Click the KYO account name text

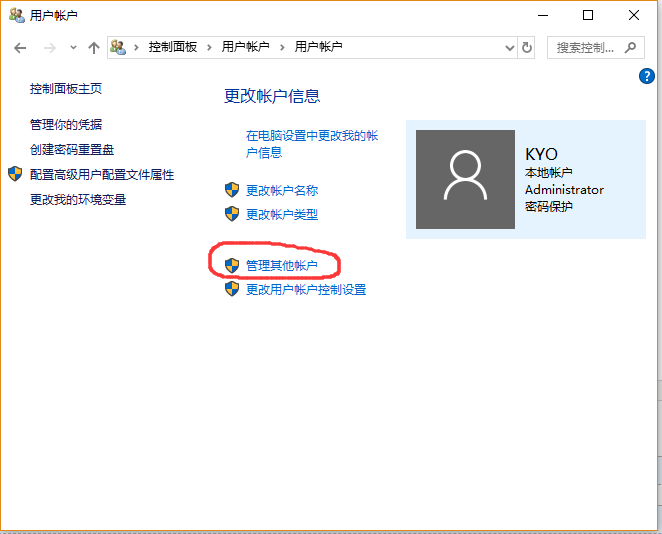coord(541,154)
